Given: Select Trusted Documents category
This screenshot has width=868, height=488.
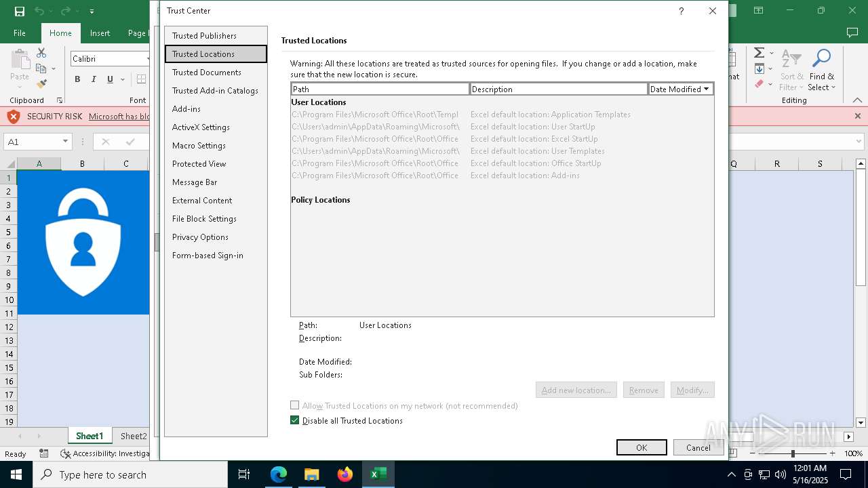Looking at the screenshot, I should (x=216, y=73).
